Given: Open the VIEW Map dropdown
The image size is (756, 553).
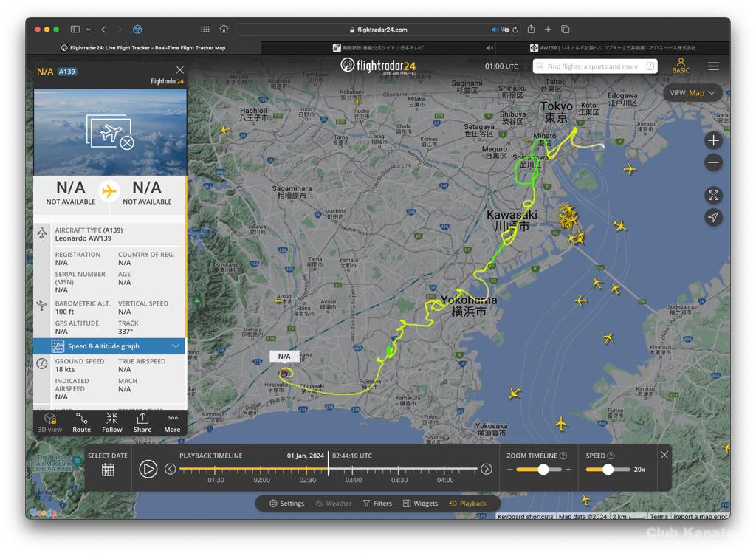Looking at the screenshot, I should 692,93.
